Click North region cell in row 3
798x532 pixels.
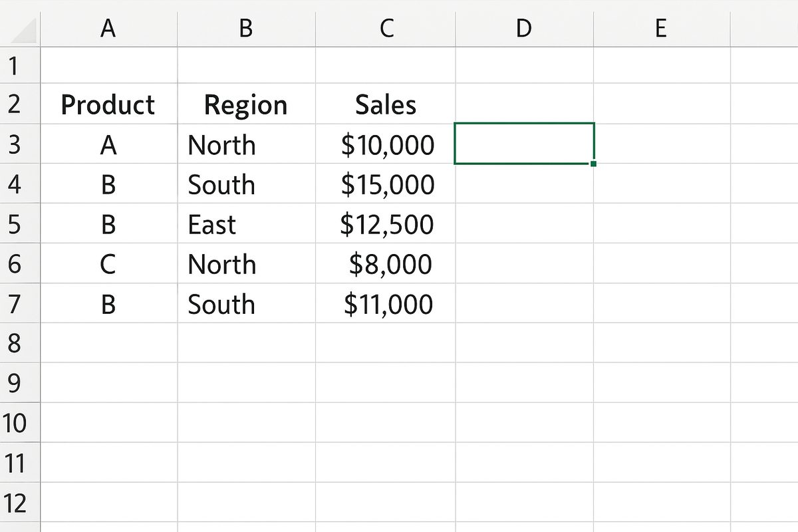point(247,143)
